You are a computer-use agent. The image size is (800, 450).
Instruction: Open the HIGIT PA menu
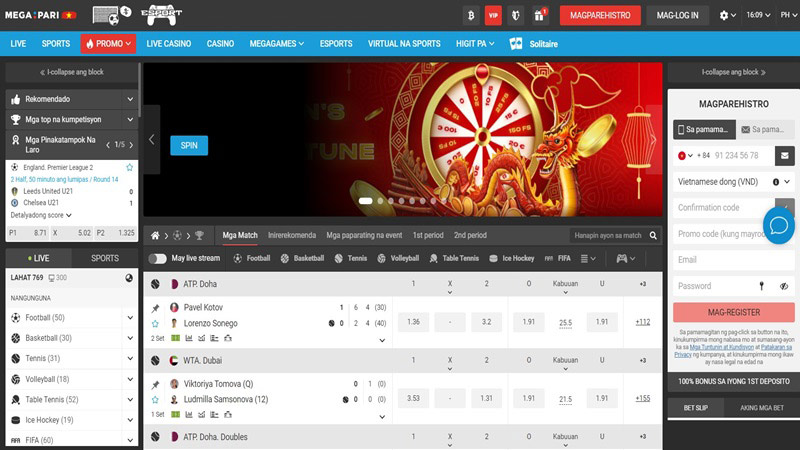tap(475, 44)
